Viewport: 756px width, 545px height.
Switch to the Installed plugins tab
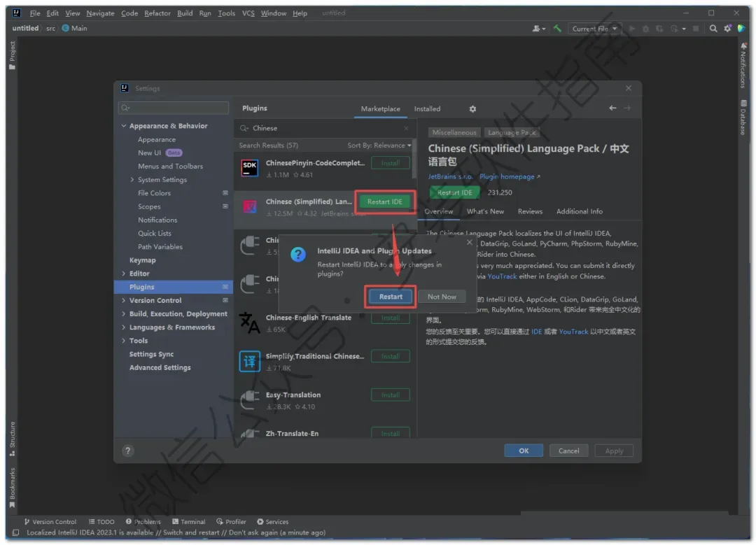[427, 109]
